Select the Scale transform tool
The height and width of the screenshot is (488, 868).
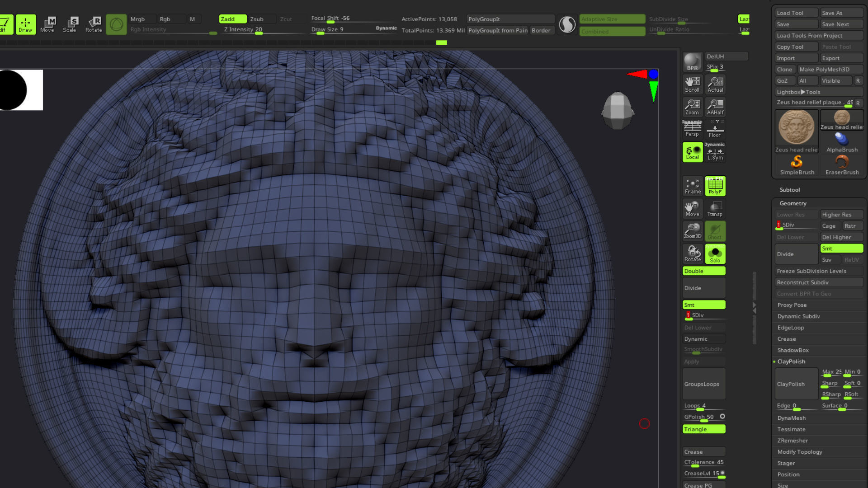coord(70,24)
